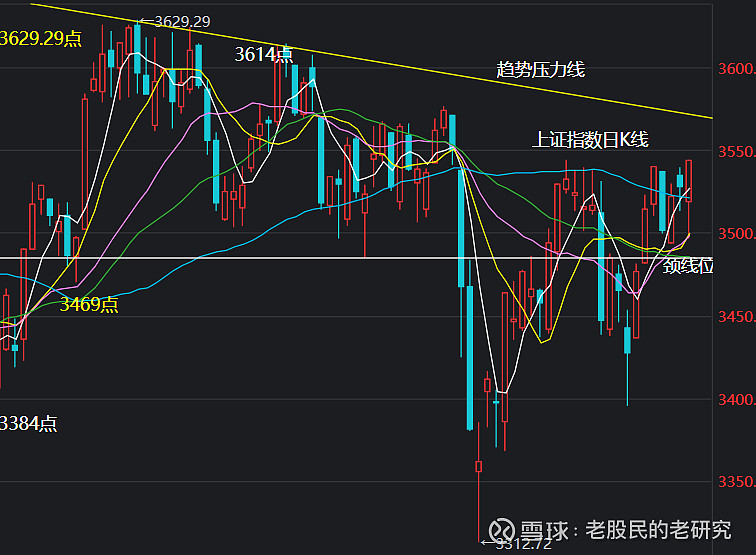756x555 pixels.
Task: Click the 3450 price axis label
Action: tap(737, 317)
